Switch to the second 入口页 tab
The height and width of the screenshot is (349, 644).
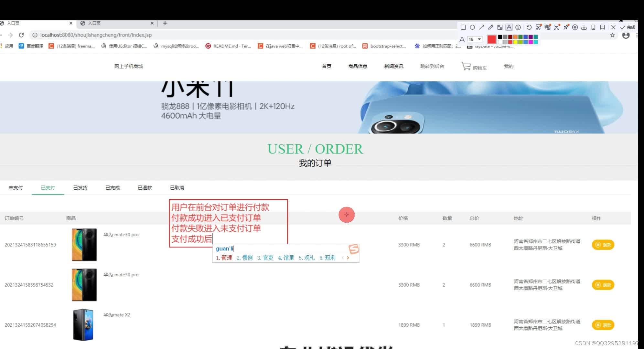pos(116,23)
